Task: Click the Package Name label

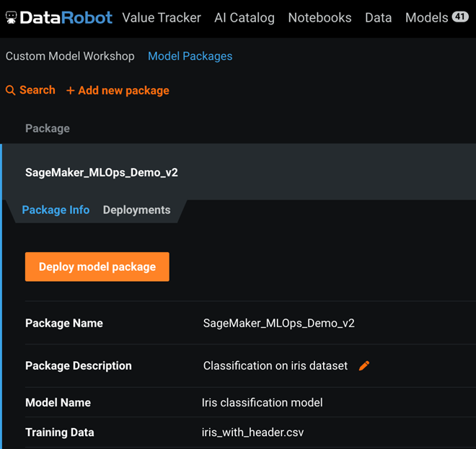Action: coord(64,323)
